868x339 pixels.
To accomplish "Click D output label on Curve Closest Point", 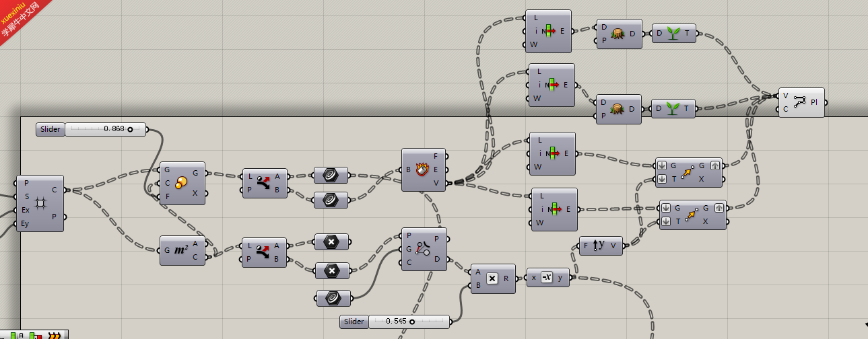I will point(438,260).
